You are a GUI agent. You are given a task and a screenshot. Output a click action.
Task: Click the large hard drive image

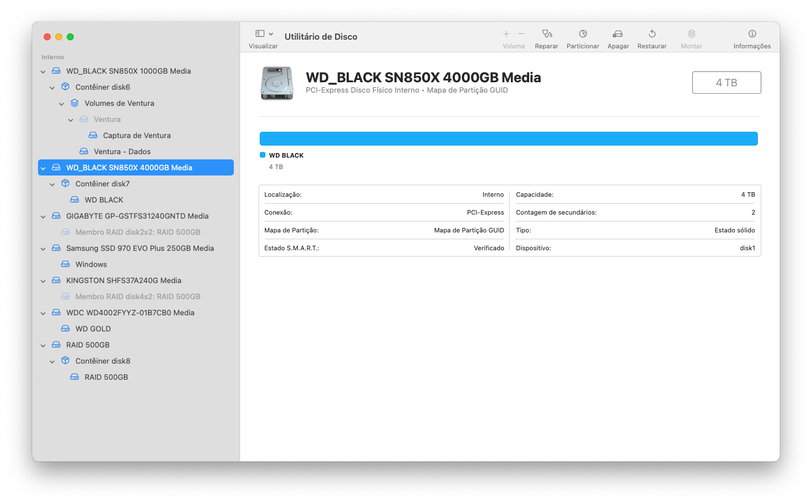(277, 83)
